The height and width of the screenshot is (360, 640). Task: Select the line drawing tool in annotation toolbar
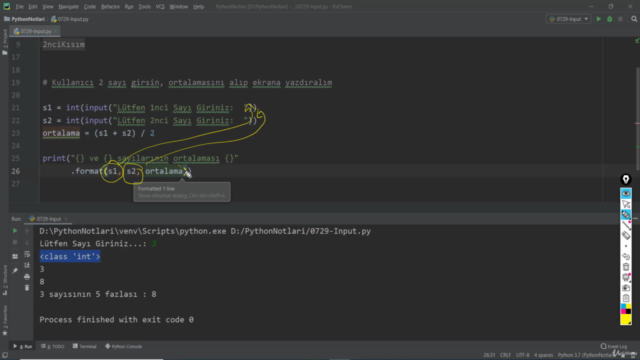(x=626, y=225)
